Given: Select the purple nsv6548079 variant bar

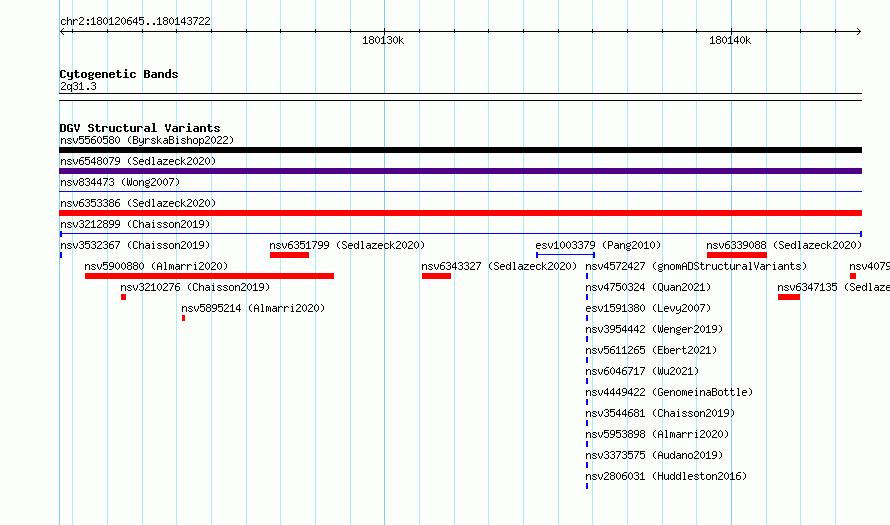Looking at the screenshot, I should pos(460,171).
